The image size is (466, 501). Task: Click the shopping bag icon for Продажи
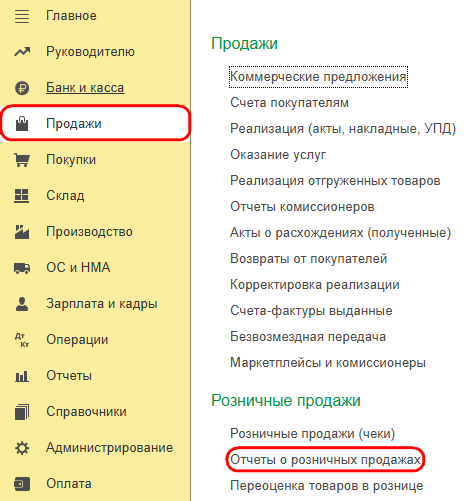click(22, 124)
